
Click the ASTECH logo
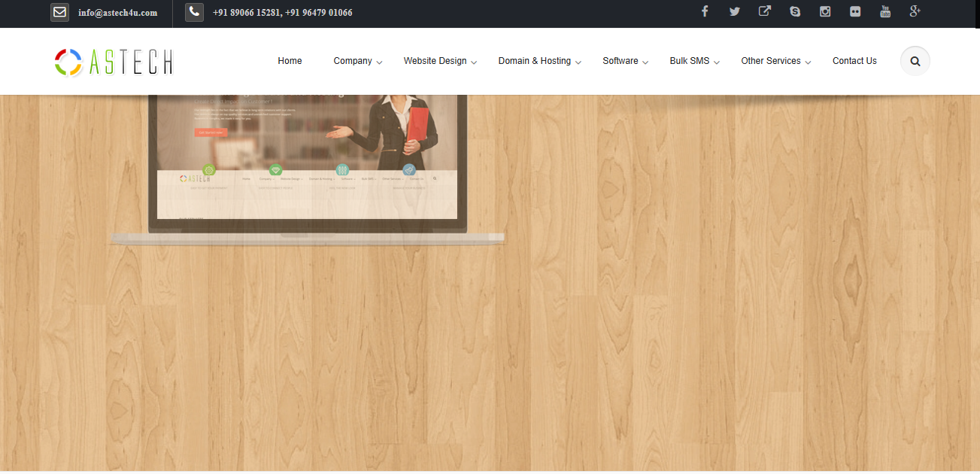114,62
